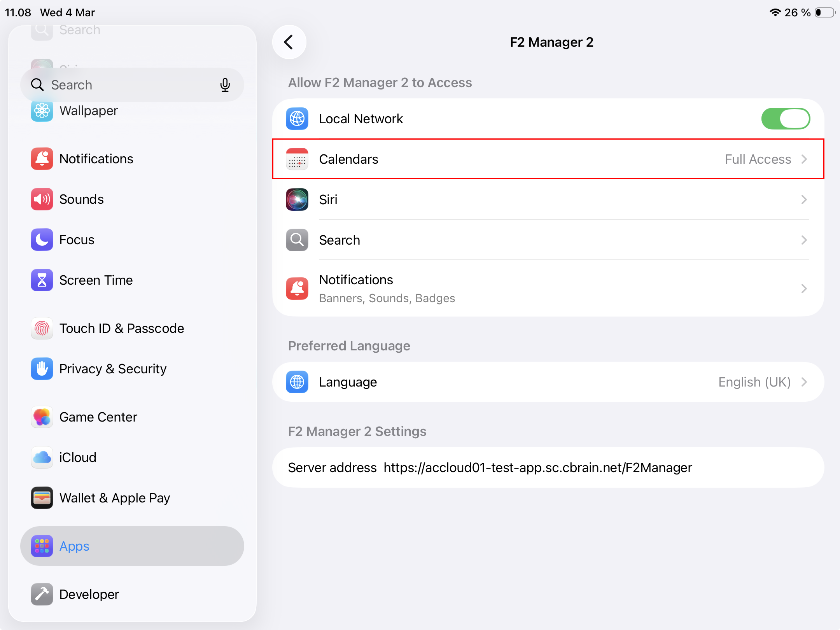Select Sounds in the sidebar
The image size is (840, 630).
(132, 199)
